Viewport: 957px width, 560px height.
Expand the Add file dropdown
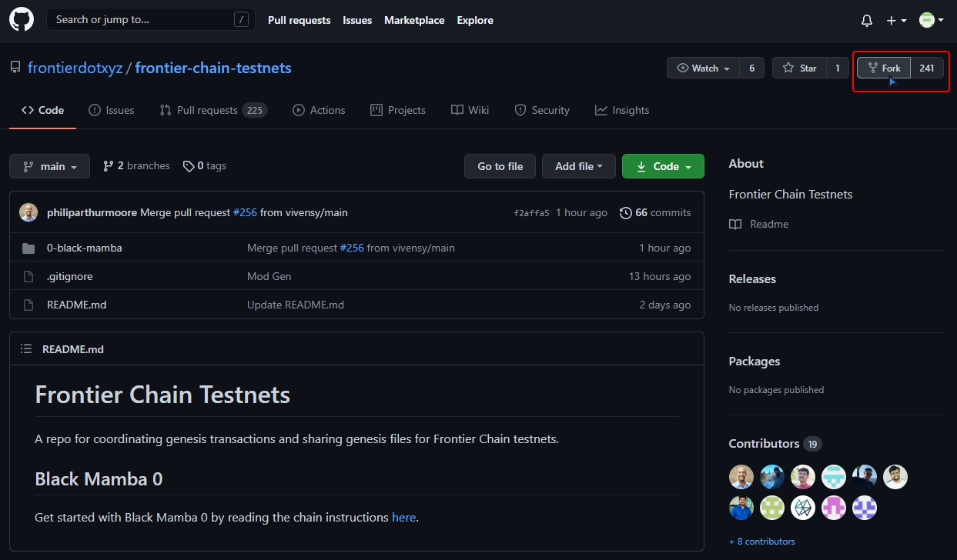pos(579,166)
